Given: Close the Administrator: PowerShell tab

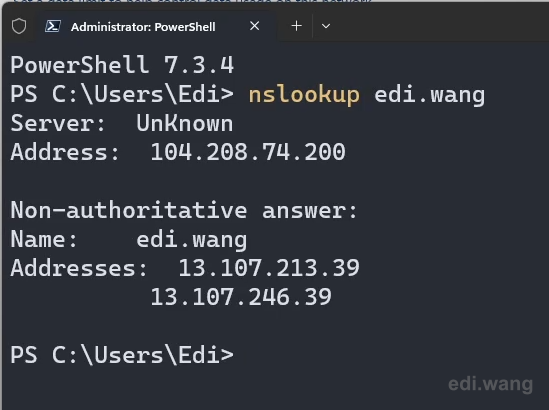Looking at the screenshot, I should pos(255,26).
